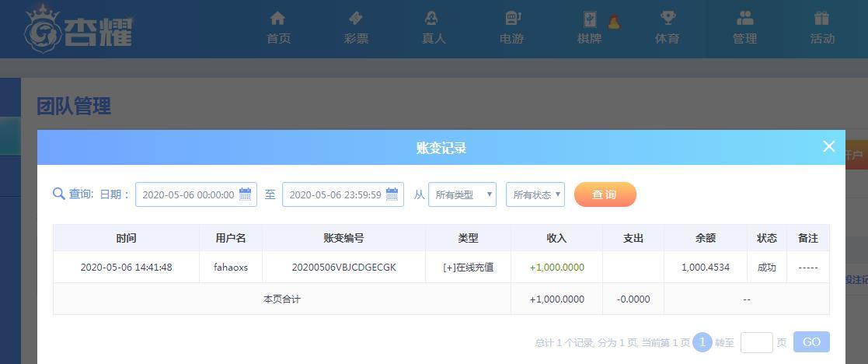Click the green +1,000.0000 income value
The height and width of the screenshot is (364, 868).
(557, 268)
